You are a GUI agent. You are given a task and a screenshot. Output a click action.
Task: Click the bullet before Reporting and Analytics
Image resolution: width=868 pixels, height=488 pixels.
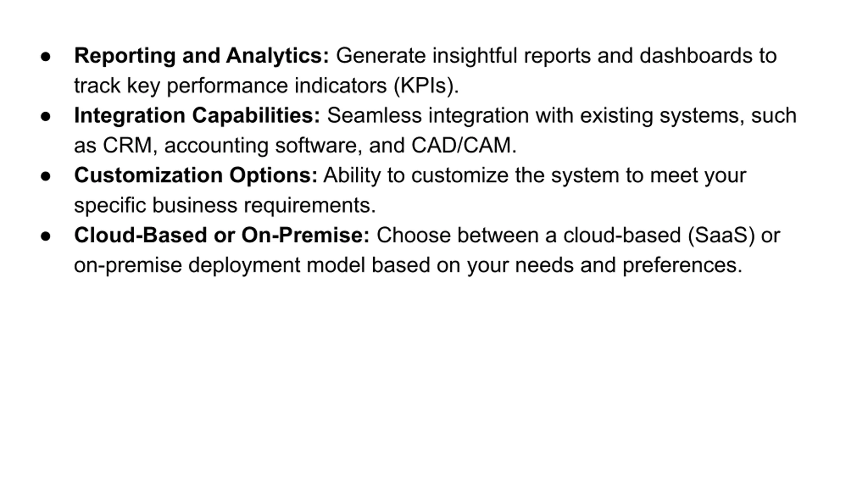(45, 57)
